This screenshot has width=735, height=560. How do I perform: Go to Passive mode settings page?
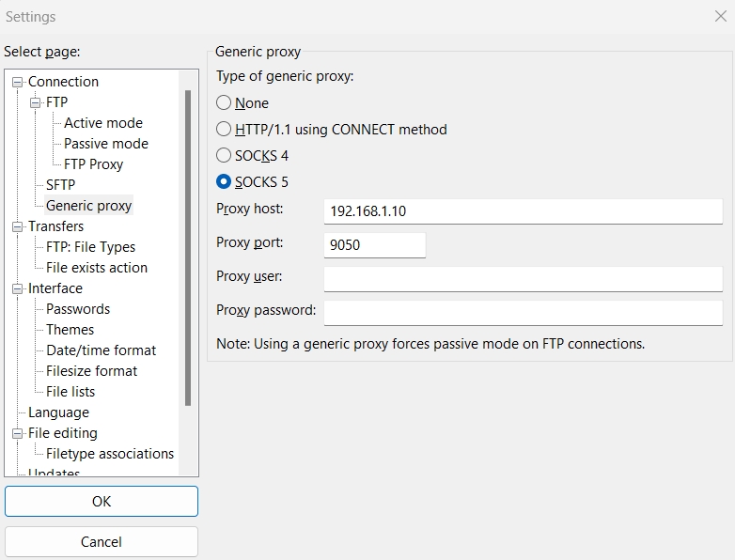105,144
